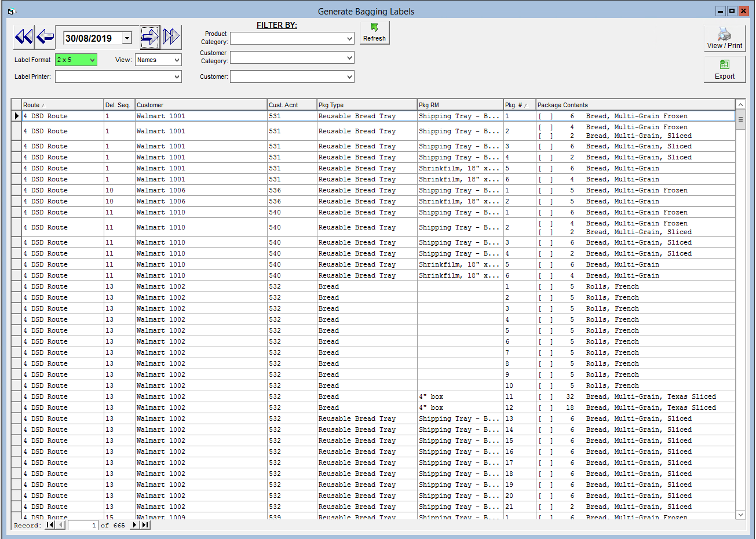
Task: Click the Customer column header
Action: pyautogui.click(x=200, y=105)
